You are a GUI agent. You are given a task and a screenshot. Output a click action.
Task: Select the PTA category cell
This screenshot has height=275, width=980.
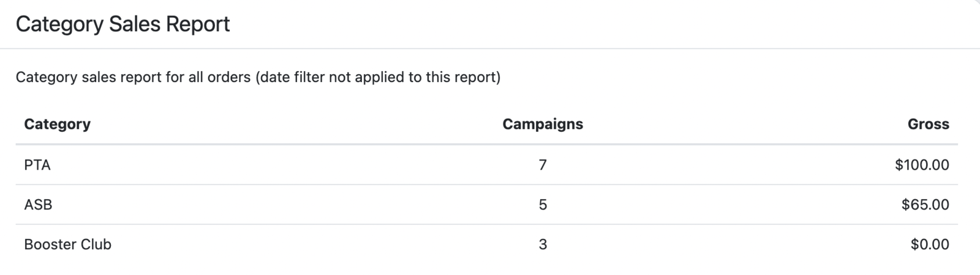tap(37, 165)
